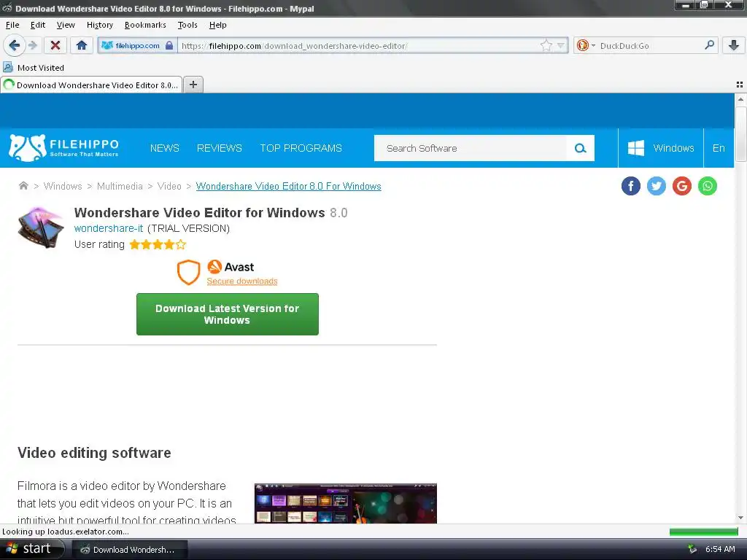This screenshot has height=560, width=747.
Task: Open the Windows breadcrumb link
Action: click(63, 186)
